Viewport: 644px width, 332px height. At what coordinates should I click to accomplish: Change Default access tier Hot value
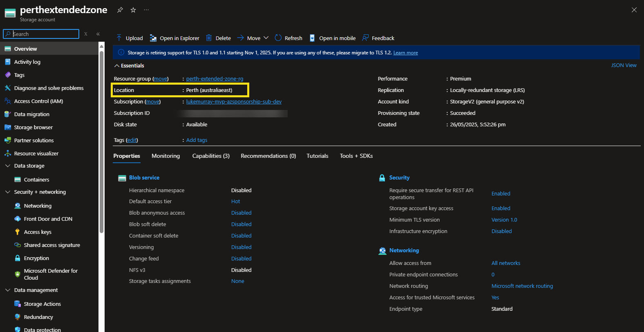tap(236, 201)
